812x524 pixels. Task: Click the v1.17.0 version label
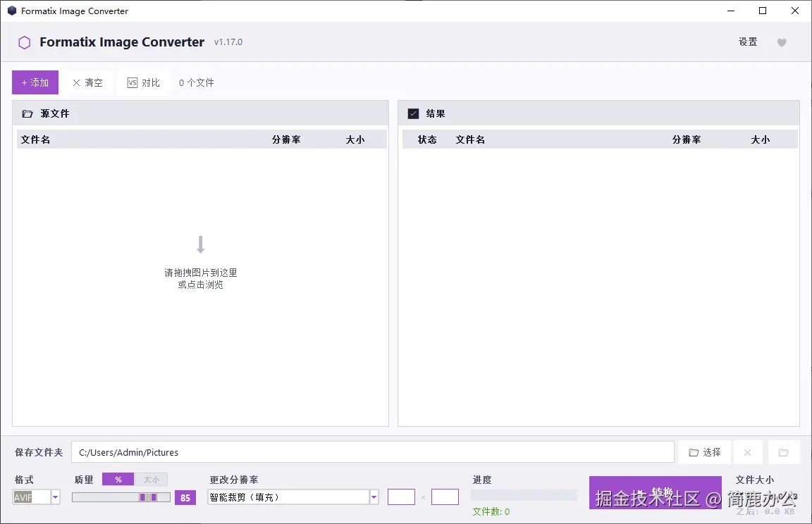(228, 42)
